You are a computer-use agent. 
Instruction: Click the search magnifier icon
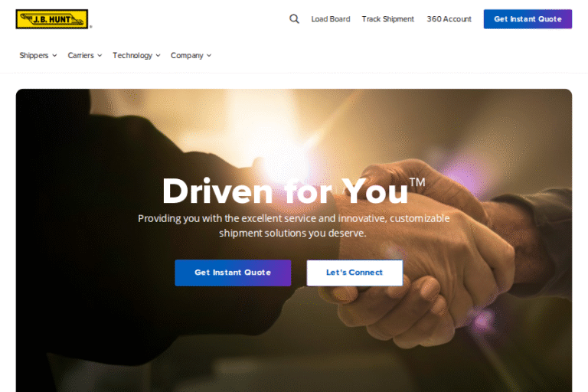pyautogui.click(x=294, y=18)
